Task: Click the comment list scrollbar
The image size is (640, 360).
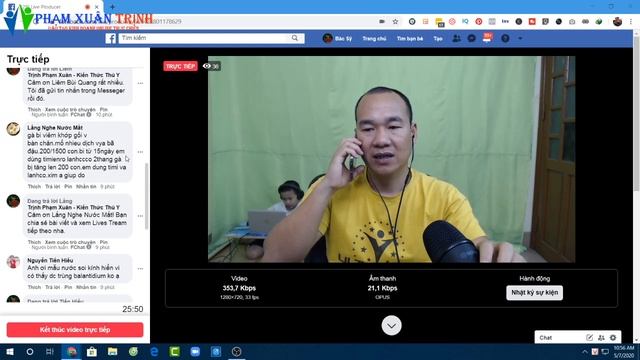Action: coord(147,196)
